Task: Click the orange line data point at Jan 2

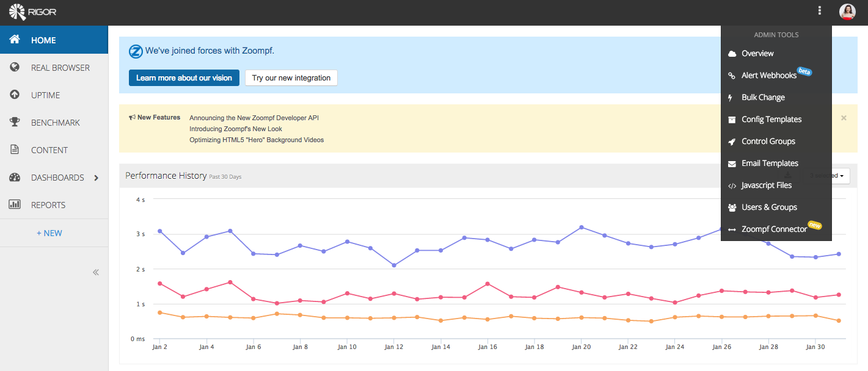Action: click(x=160, y=312)
